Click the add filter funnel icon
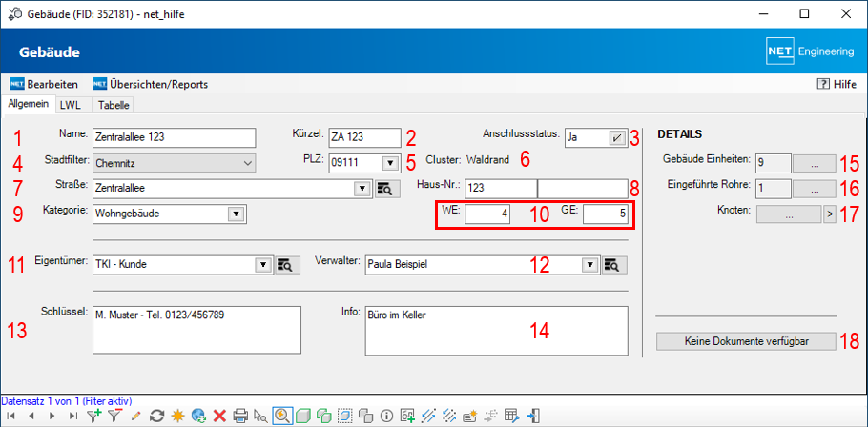 (x=93, y=416)
